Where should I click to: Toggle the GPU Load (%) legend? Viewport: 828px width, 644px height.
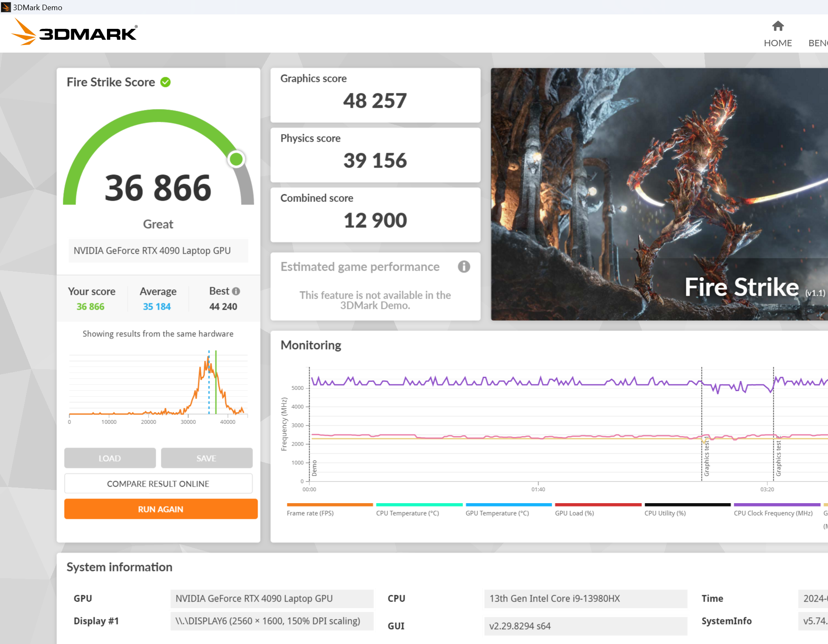574,513
